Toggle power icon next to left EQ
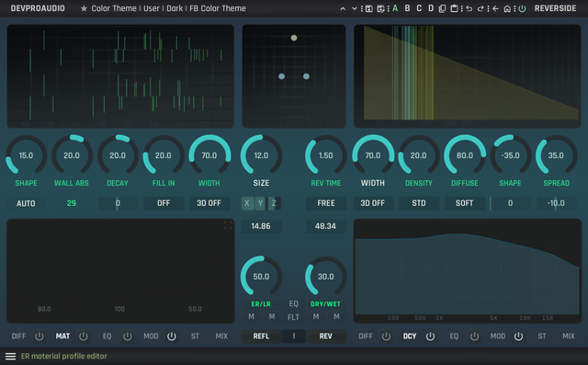 [x=128, y=336]
